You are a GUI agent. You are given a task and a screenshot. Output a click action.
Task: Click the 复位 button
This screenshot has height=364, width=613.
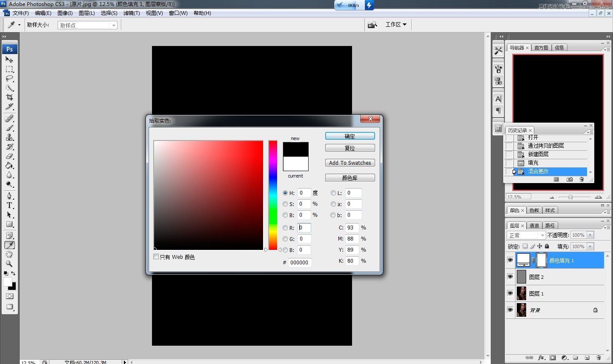350,148
